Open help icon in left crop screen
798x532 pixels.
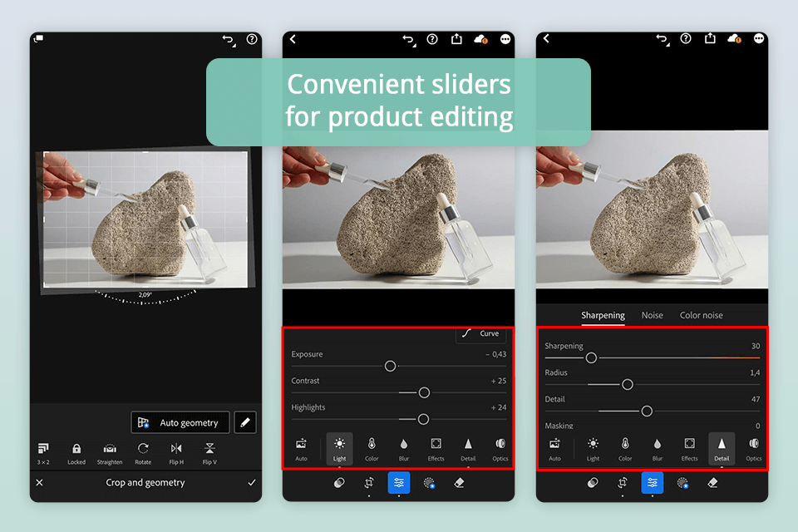tap(251, 39)
